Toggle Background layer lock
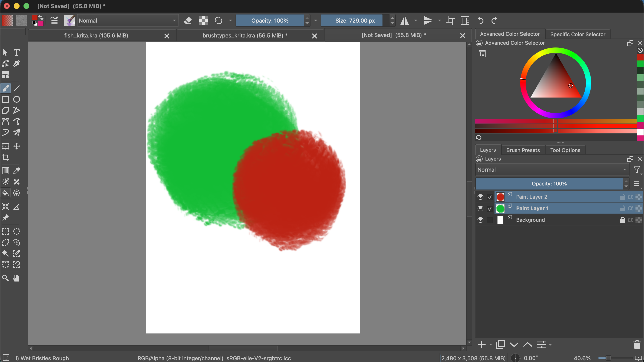This screenshot has height=362, width=644. [622, 220]
